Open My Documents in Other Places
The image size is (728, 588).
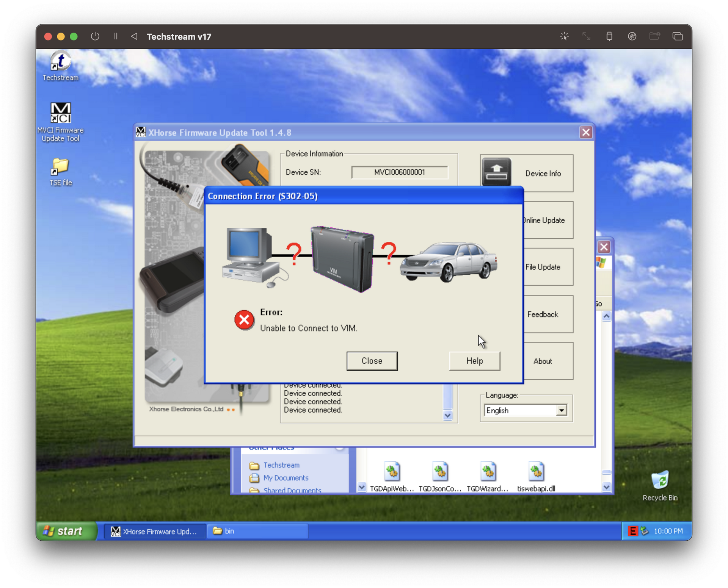[x=286, y=478]
